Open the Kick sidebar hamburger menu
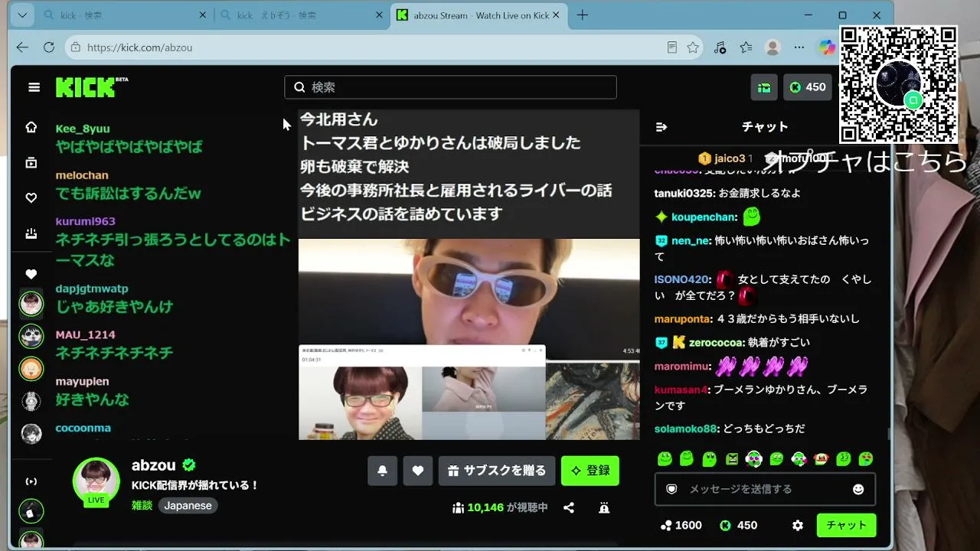Screen dimensions: 980x551 click(34, 87)
